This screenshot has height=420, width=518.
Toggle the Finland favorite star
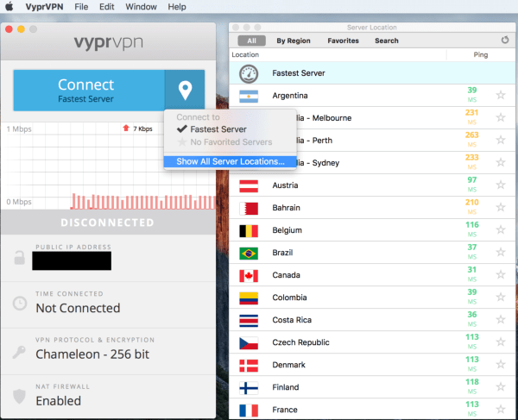pos(501,386)
